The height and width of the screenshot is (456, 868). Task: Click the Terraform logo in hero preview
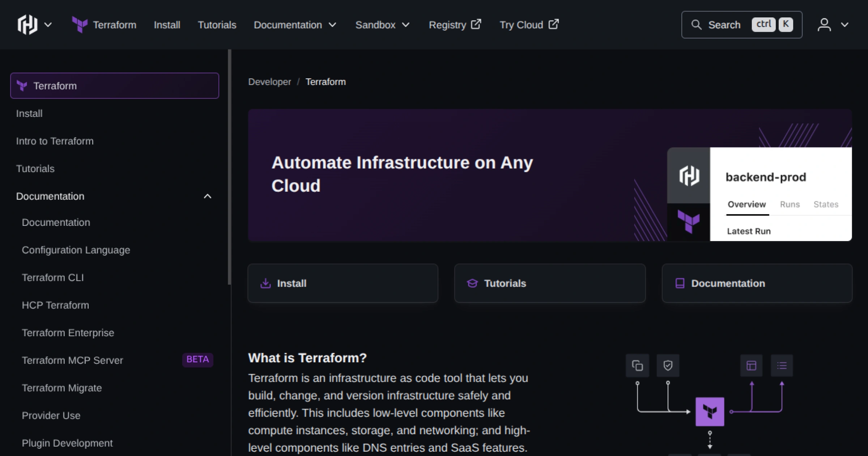coord(689,221)
